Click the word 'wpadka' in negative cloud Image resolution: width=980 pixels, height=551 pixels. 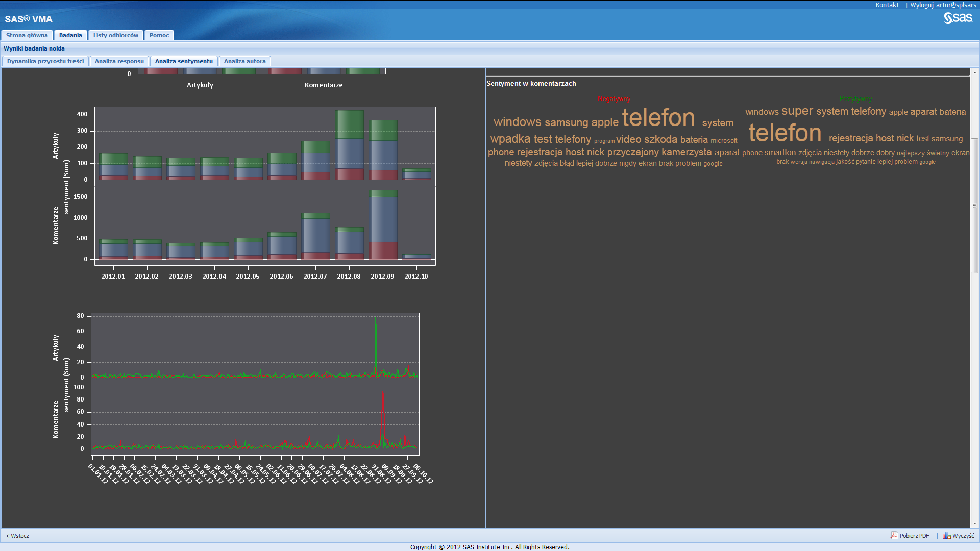[510, 139]
